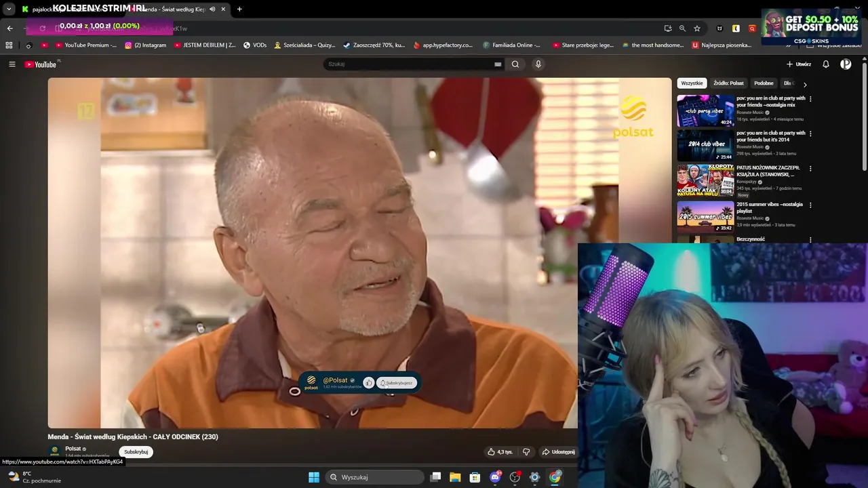Open options for 'but it's 2014' video

pyautogui.click(x=810, y=134)
